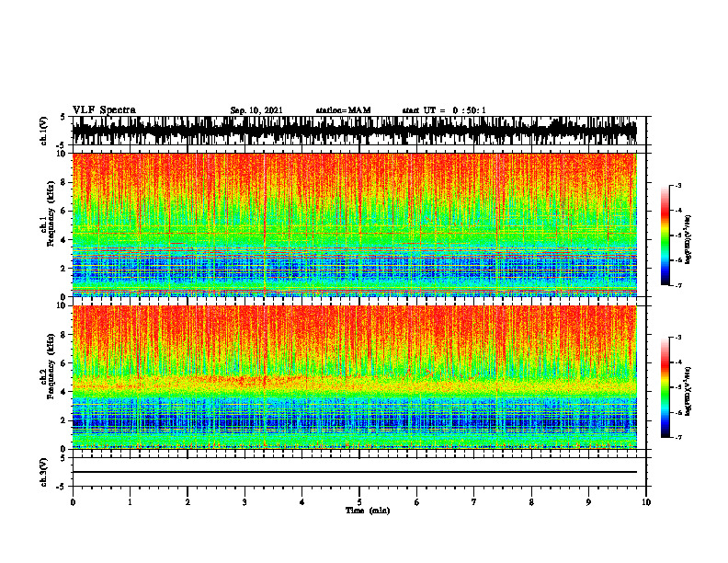Image resolution: width=728 pixels, height=563 pixels.
Task: Click the "-3" label on ch.1 color bar
Action: [677, 185]
